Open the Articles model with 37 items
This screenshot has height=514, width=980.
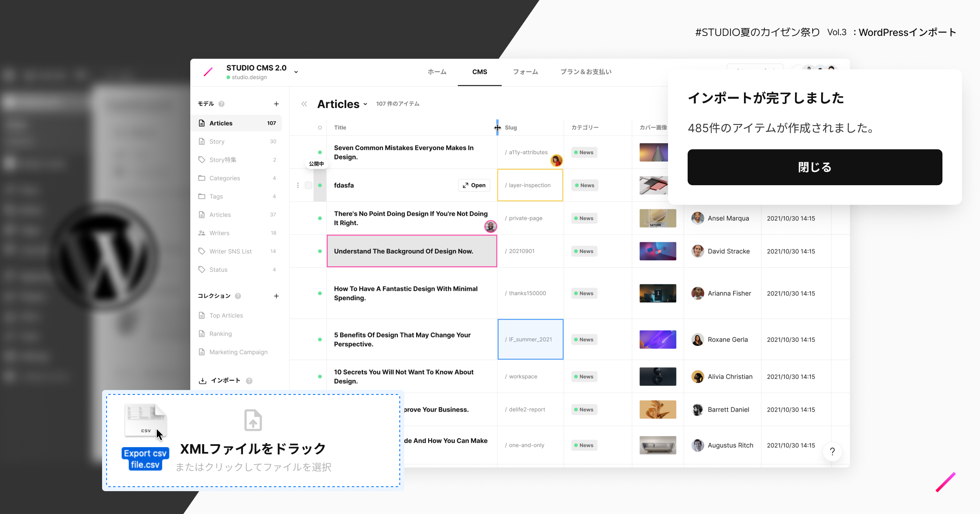(236, 215)
